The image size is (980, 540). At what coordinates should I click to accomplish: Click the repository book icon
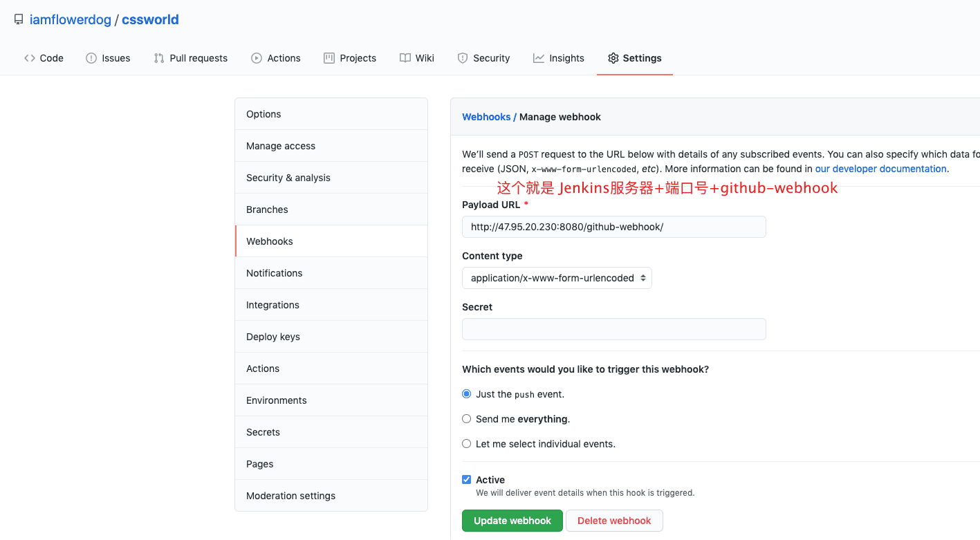(19, 20)
